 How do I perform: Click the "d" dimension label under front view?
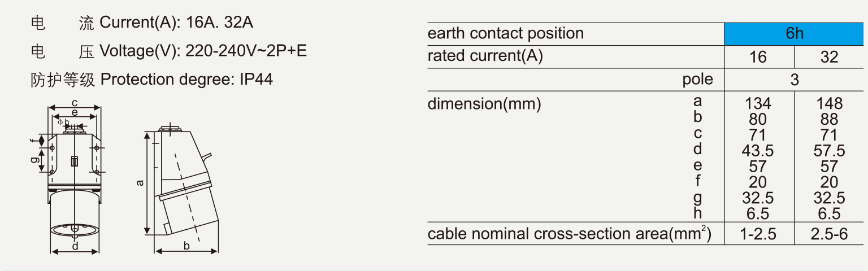[x=75, y=246]
